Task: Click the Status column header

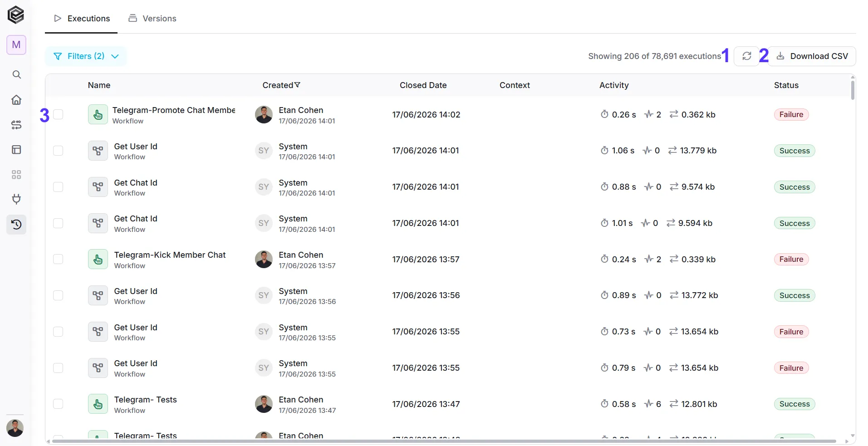Action: click(786, 85)
